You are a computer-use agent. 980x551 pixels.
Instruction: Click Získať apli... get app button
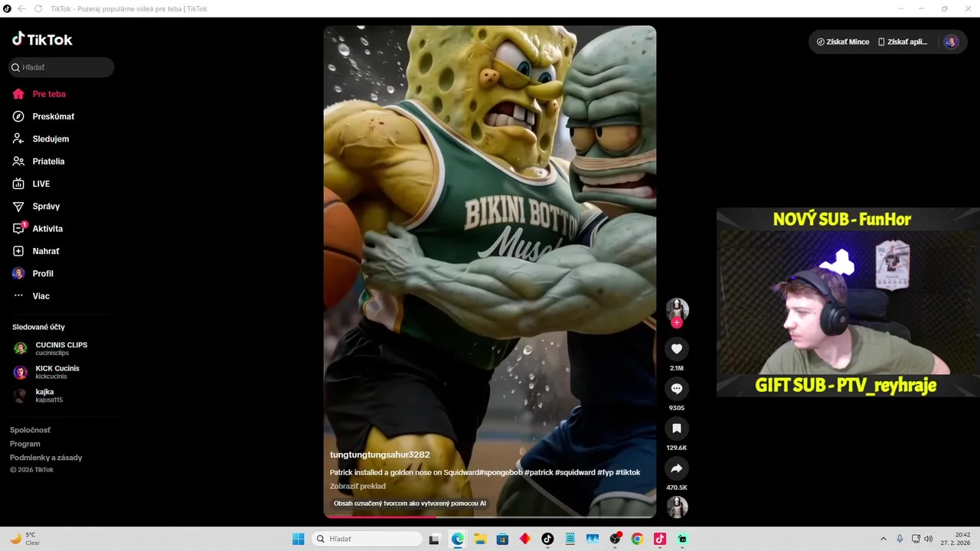[x=903, y=42]
